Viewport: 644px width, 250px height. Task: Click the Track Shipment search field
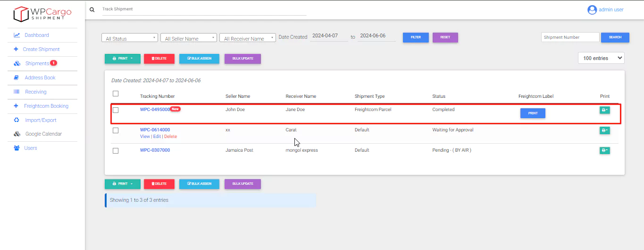(x=204, y=9)
